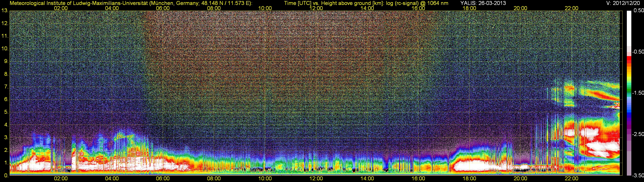Click the 11 km height axis label
The height and width of the screenshot is (182, 644).
pos(5,36)
